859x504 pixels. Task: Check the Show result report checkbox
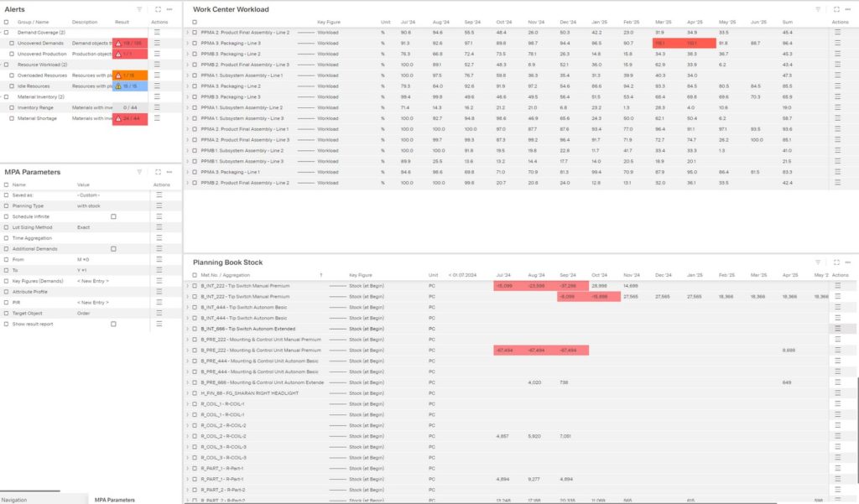(112, 322)
